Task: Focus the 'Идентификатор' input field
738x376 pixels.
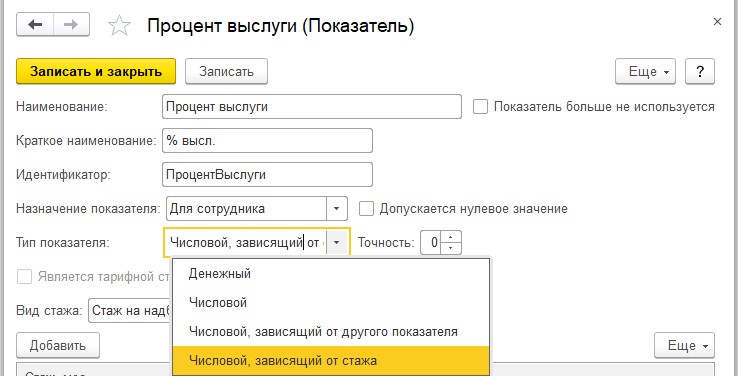Action: [267, 175]
